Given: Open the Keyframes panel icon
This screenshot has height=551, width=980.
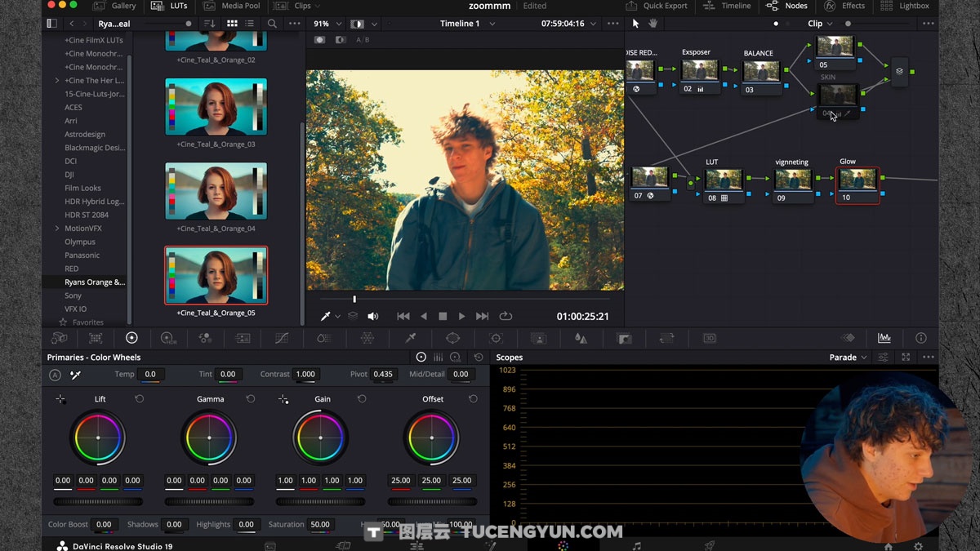Looking at the screenshot, I should click(848, 337).
